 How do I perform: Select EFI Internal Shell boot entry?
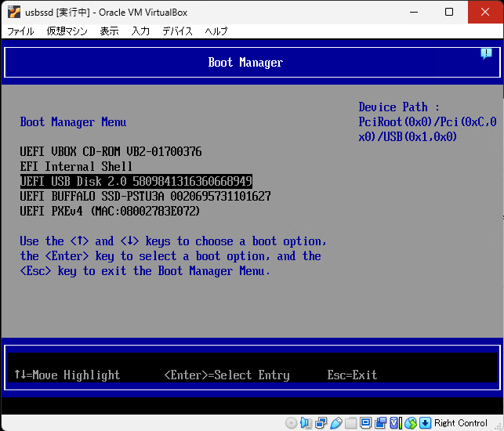[x=76, y=167]
